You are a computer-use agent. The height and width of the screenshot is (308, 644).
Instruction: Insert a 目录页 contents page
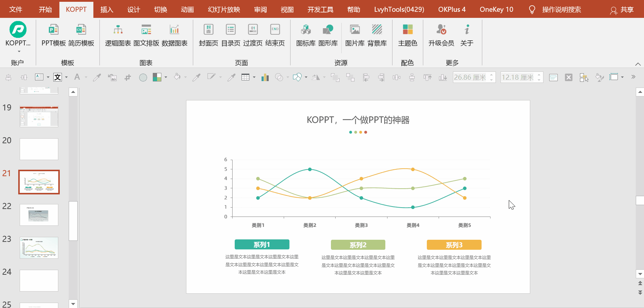231,35
